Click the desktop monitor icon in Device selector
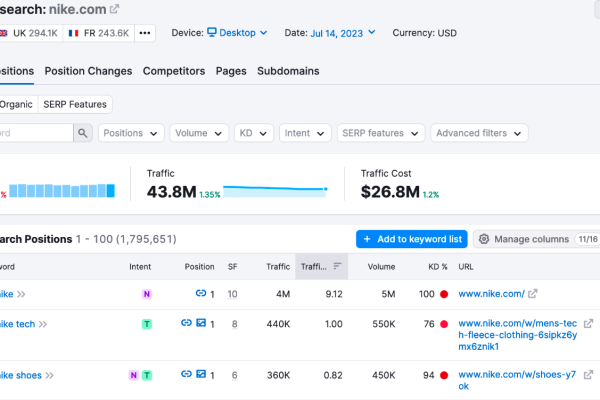The image size is (600, 400). (x=212, y=32)
